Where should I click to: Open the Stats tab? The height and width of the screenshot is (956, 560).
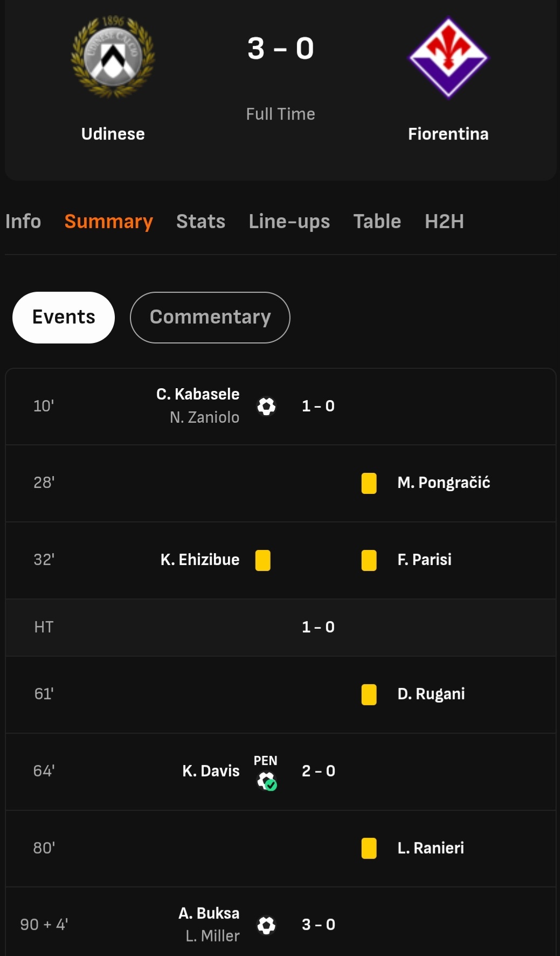pyautogui.click(x=201, y=222)
